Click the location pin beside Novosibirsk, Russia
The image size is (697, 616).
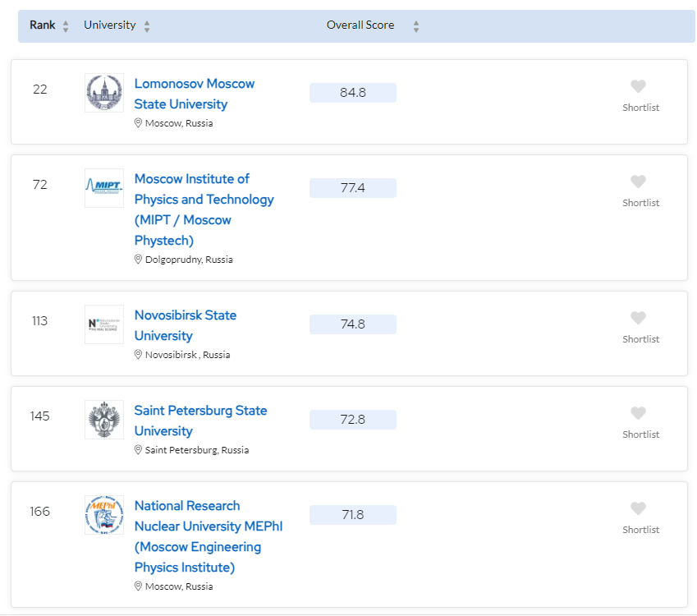[x=138, y=355]
